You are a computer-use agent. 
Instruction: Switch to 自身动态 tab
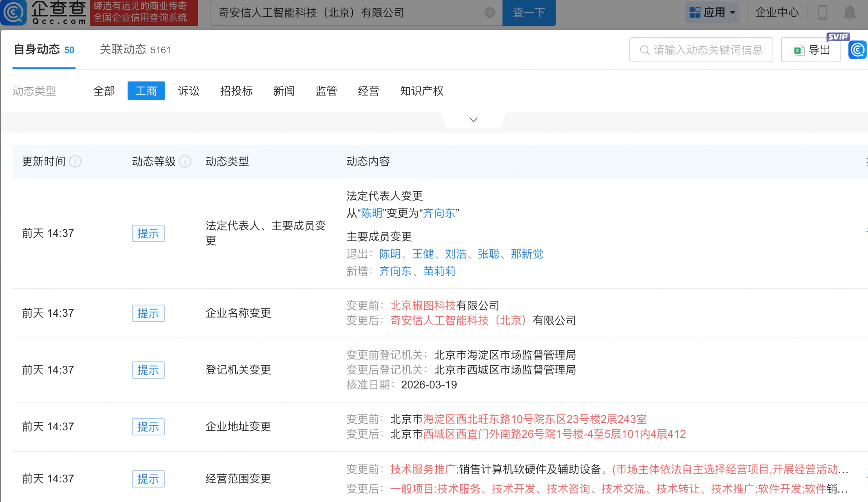pyautogui.click(x=44, y=50)
